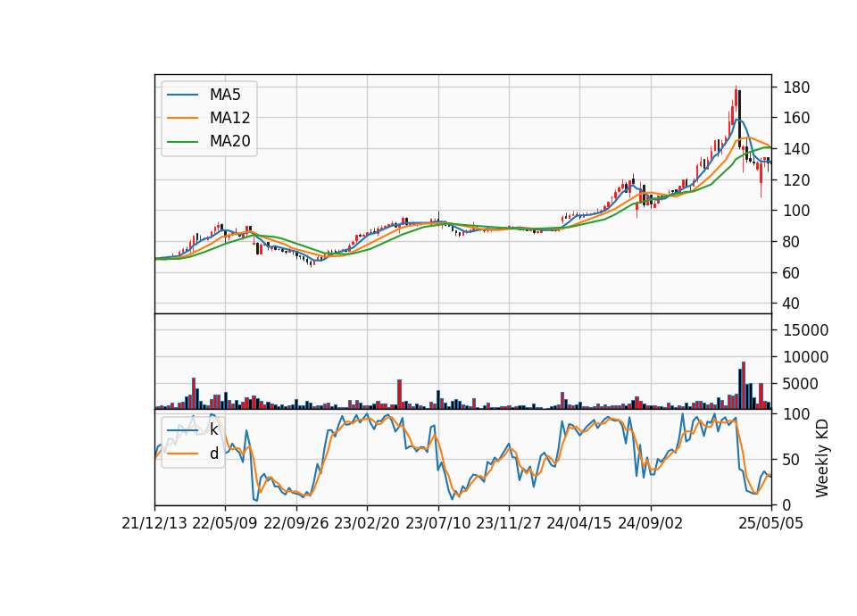Click the 10000 volume axis label
Viewport: 857px width, 616px height.
point(805,357)
